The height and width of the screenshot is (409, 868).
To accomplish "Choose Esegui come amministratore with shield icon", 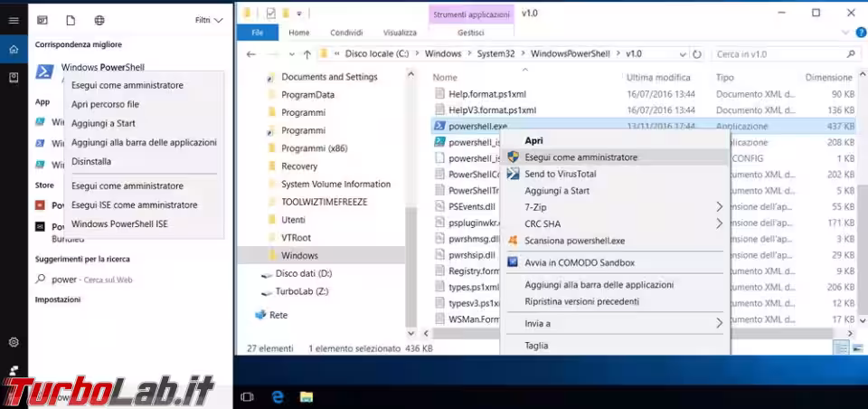I will (x=615, y=157).
